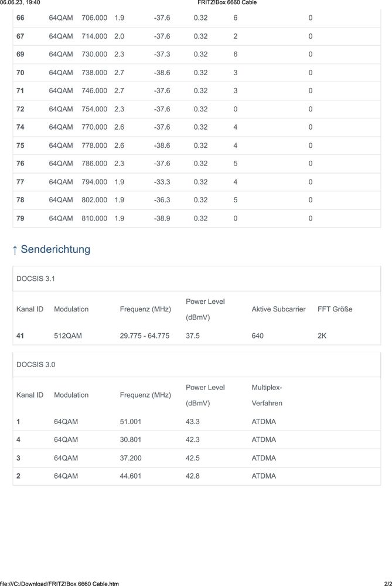
Task: Select the DOCSIS 3.1 table title
Action: pyautogui.click(x=36, y=279)
